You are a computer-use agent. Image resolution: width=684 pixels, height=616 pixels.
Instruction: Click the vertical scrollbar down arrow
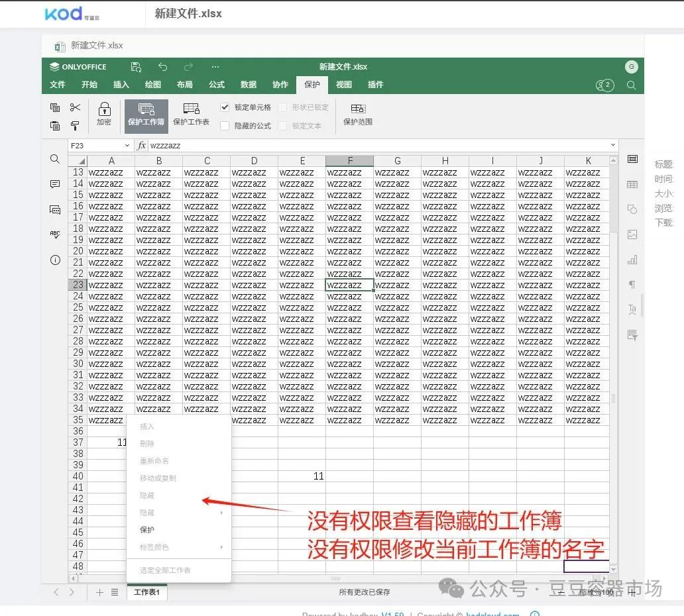(x=613, y=569)
